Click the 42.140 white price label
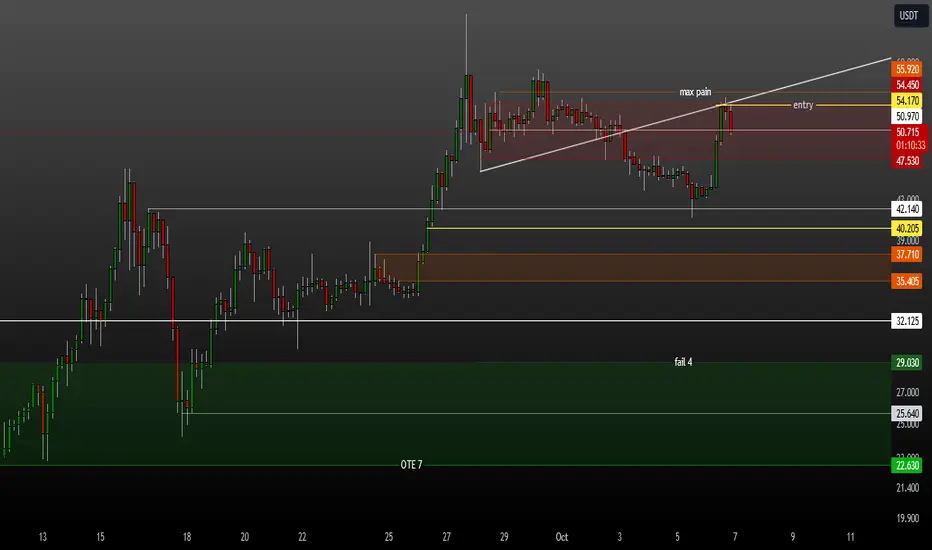 [x=907, y=209]
